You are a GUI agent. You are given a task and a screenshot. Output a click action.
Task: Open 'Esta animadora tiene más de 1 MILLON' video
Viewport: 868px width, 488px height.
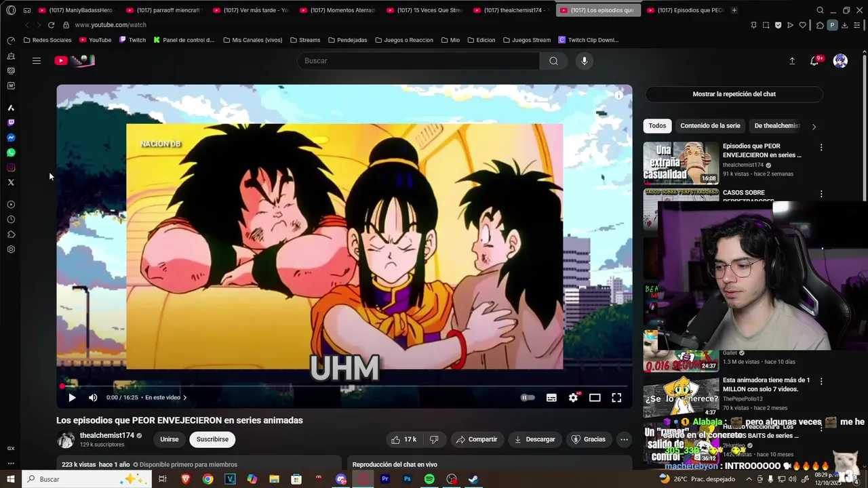tap(766, 384)
